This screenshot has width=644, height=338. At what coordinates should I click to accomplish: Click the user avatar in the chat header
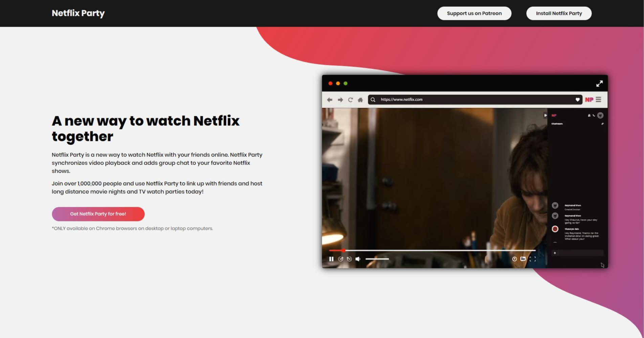point(600,115)
